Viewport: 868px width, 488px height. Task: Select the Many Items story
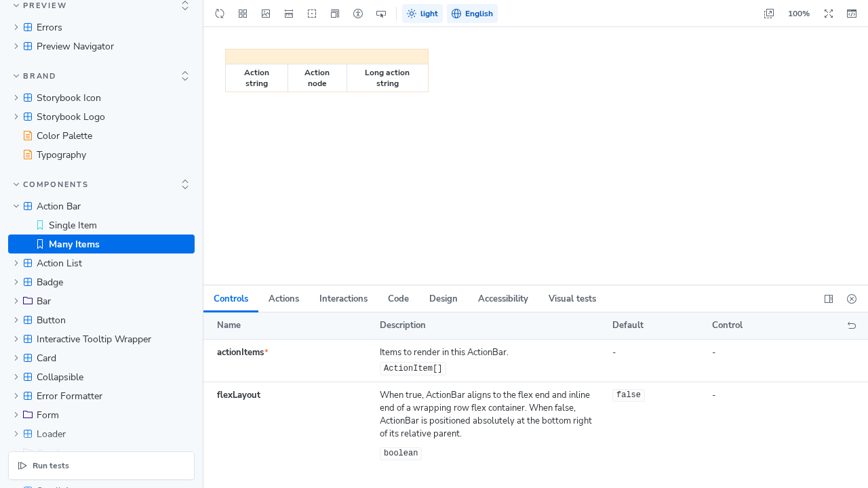coord(101,244)
